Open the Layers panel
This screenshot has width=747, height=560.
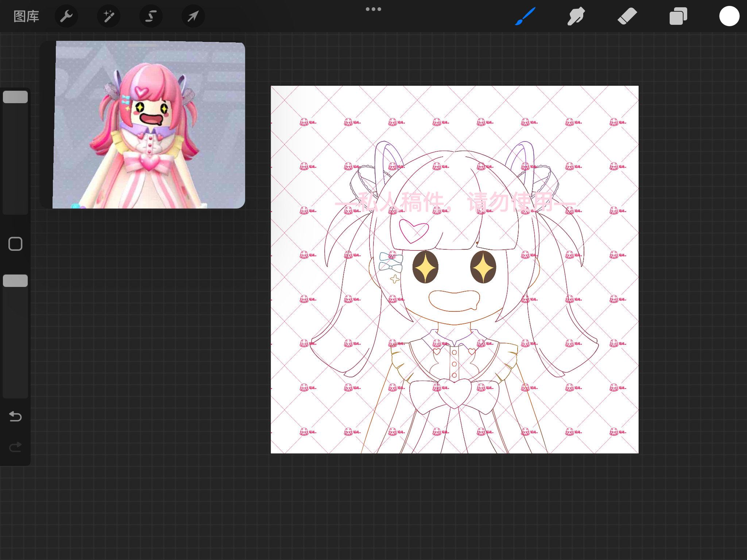pos(678,16)
